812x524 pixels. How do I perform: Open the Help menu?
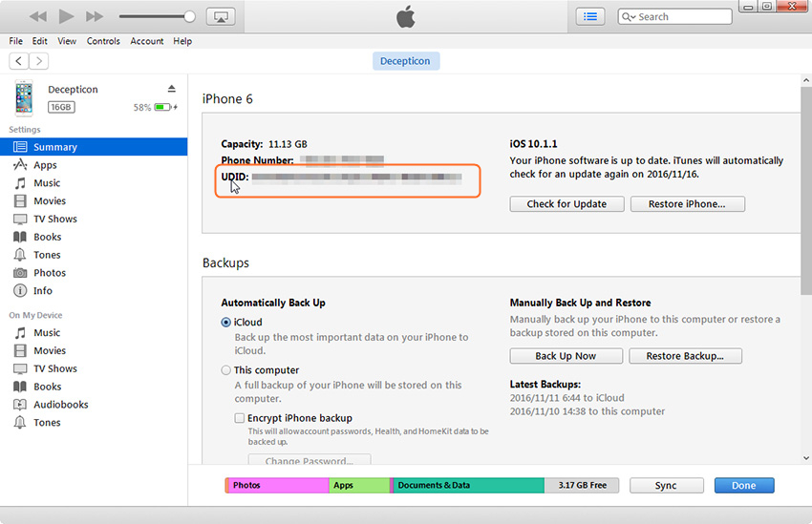182,41
